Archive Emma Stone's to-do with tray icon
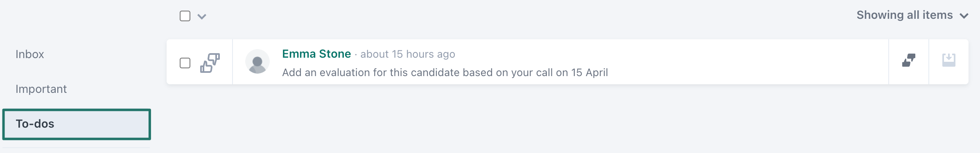 [x=949, y=61]
